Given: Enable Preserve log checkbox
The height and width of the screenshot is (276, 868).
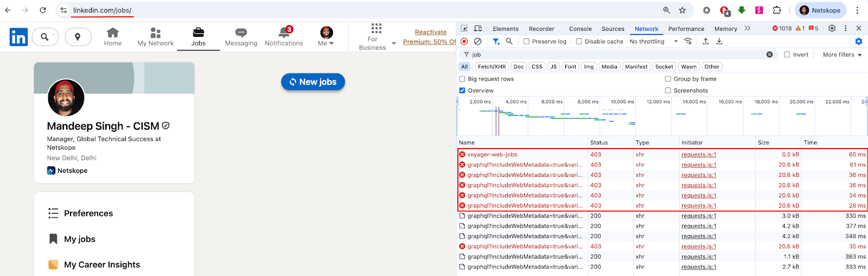Looking at the screenshot, I should pos(526,41).
